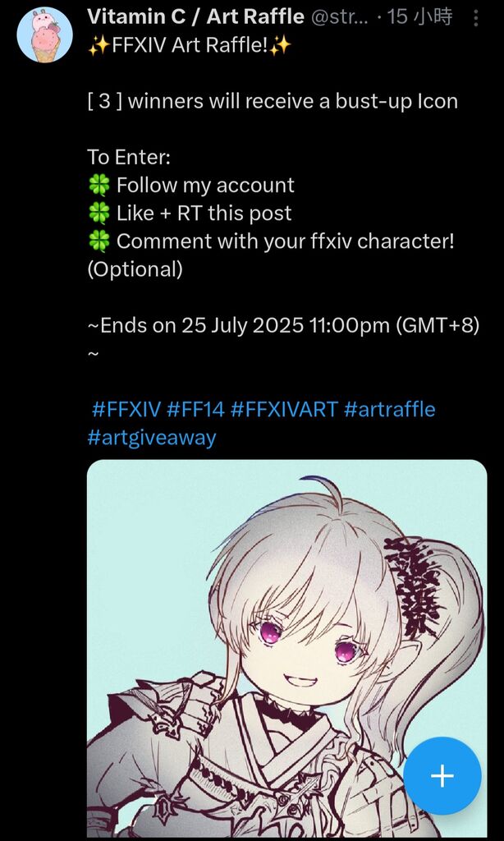Tap the "(Optional)" text

(x=135, y=269)
